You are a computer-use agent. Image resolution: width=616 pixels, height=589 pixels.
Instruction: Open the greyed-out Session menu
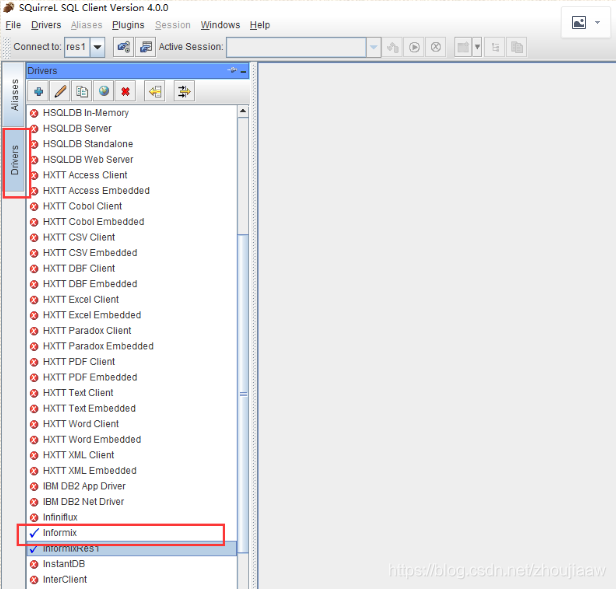click(172, 25)
